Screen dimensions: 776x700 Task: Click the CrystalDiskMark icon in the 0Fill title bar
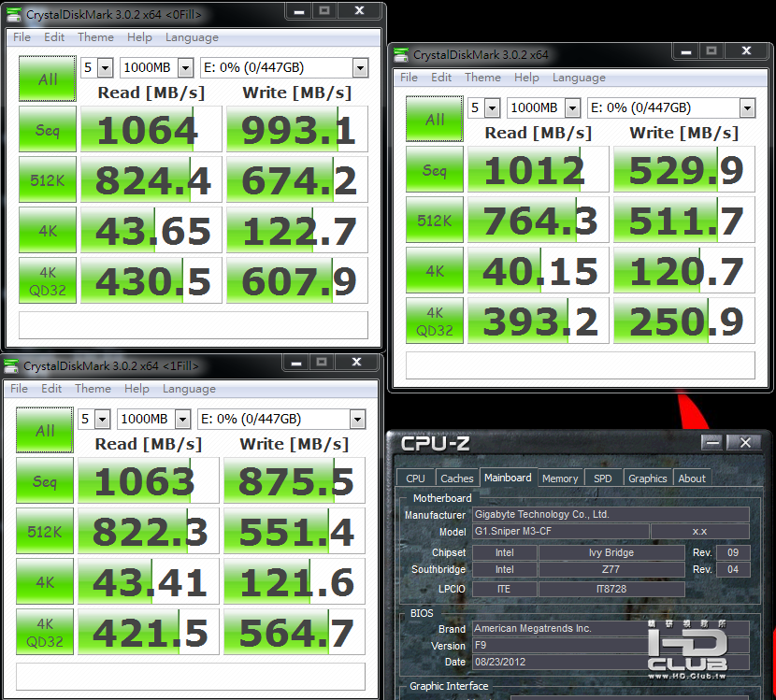[x=14, y=14]
